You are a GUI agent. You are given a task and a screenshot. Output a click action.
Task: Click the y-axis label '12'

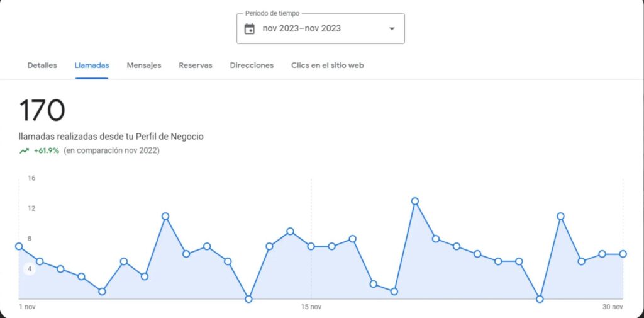31,208
